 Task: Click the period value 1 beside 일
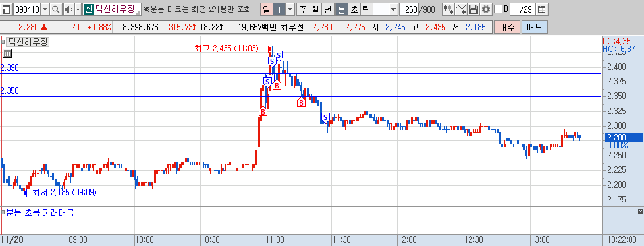(279, 9)
